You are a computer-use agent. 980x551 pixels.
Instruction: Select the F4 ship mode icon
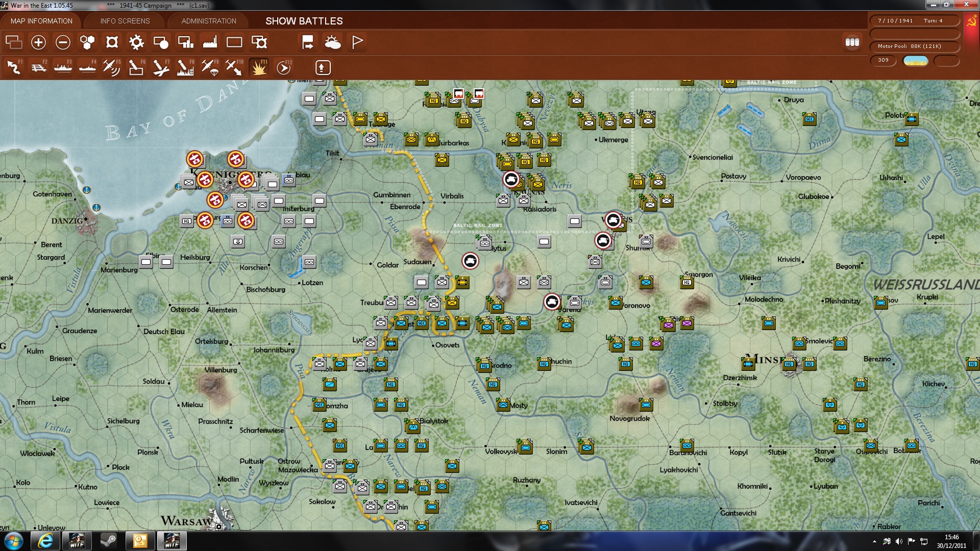click(x=87, y=67)
